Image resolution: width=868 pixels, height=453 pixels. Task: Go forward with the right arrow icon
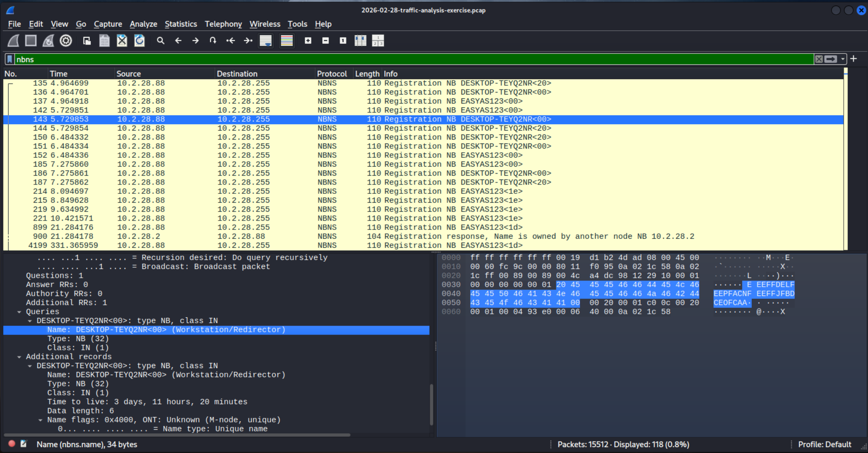(195, 41)
